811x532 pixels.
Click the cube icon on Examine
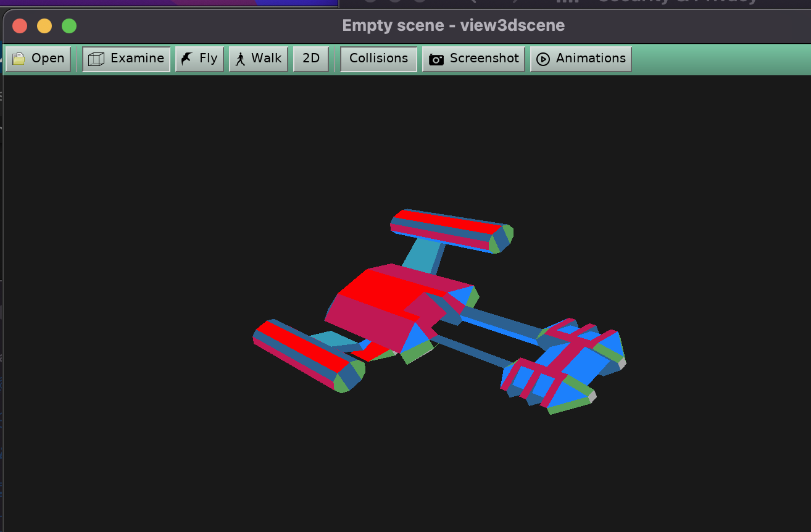pyautogui.click(x=96, y=59)
